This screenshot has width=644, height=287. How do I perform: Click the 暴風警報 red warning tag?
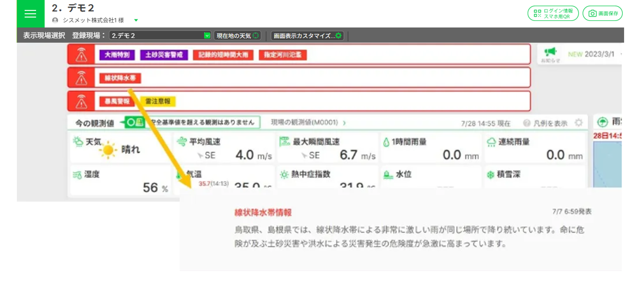(117, 101)
